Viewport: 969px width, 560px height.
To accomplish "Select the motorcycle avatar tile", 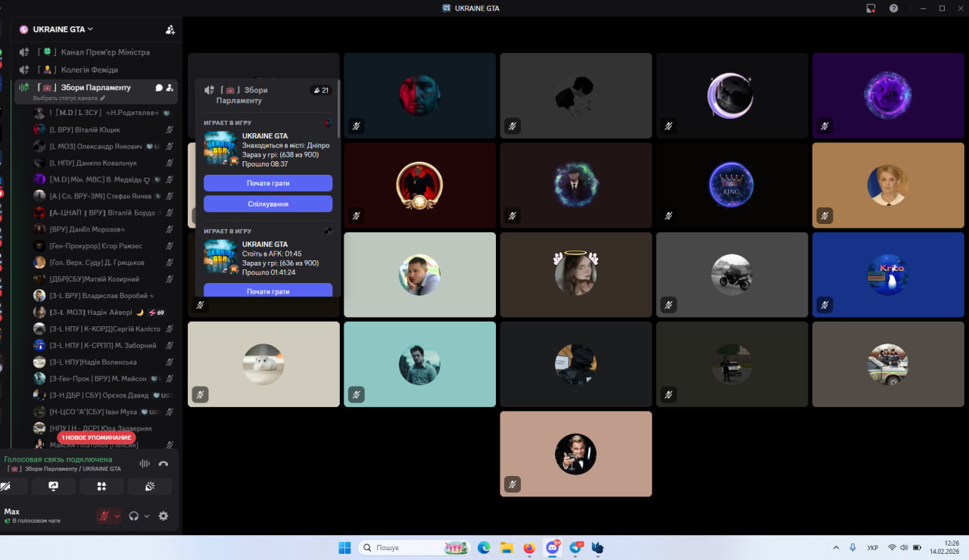I will pyautogui.click(x=731, y=275).
